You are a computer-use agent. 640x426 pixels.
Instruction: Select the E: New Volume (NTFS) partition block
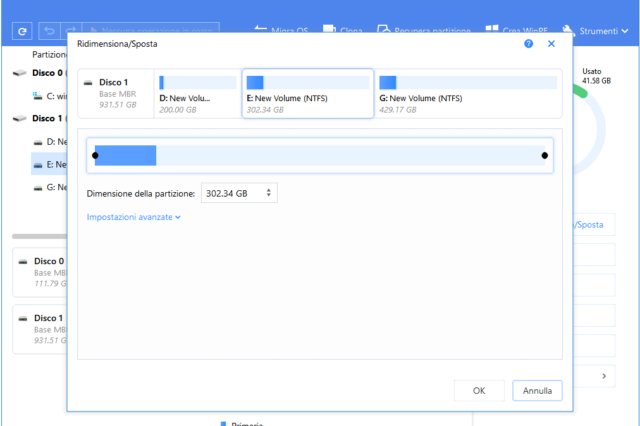coord(308,94)
